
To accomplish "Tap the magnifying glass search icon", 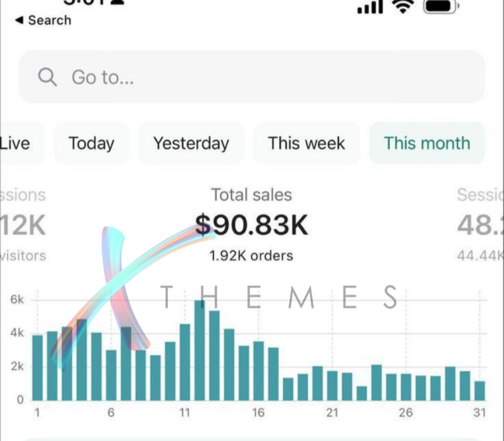I will point(48,77).
